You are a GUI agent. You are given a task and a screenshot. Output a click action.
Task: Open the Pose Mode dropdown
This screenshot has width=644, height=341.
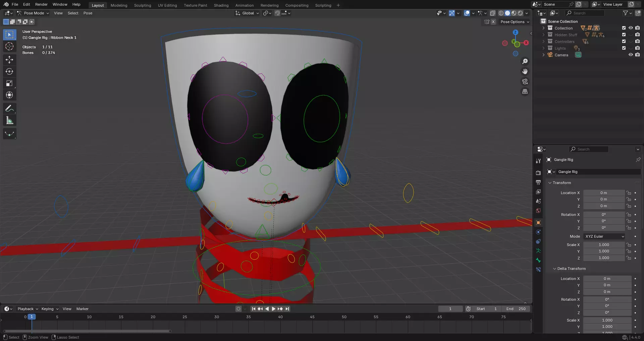(33, 13)
